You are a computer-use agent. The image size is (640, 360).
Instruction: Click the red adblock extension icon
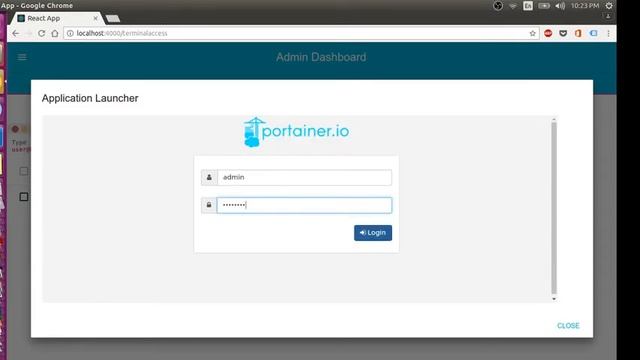tap(548, 33)
